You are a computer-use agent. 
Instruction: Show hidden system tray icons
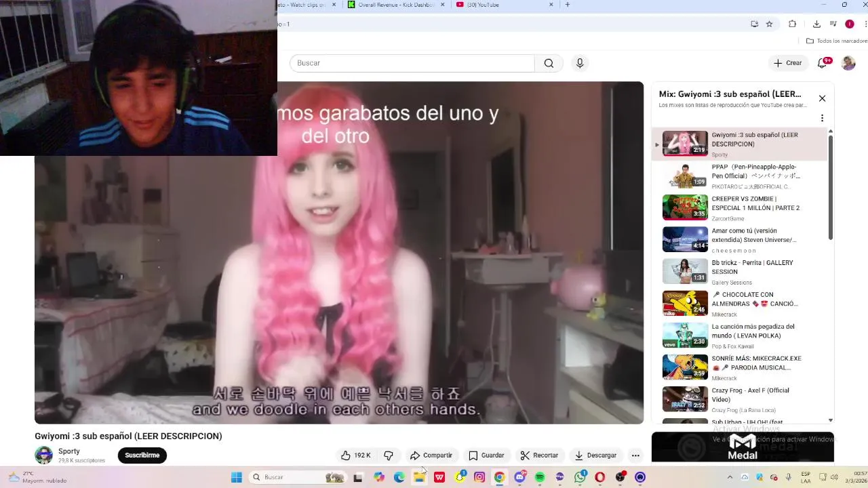click(730, 477)
